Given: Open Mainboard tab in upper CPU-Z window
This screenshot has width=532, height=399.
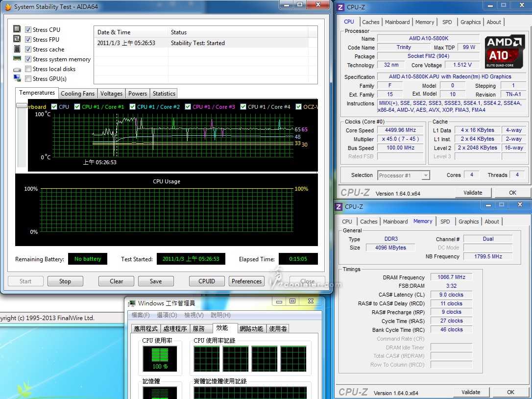Looking at the screenshot, I should pyautogui.click(x=397, y=22).
